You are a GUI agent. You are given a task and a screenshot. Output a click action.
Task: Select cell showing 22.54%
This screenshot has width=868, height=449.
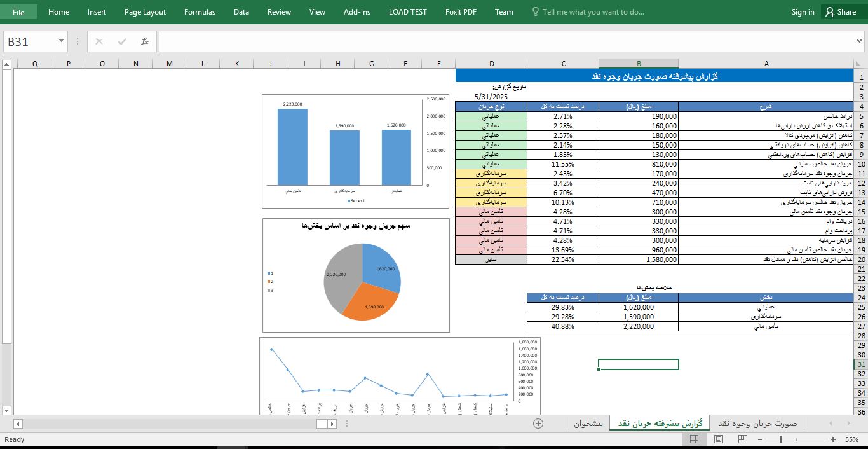click(563, 259)
